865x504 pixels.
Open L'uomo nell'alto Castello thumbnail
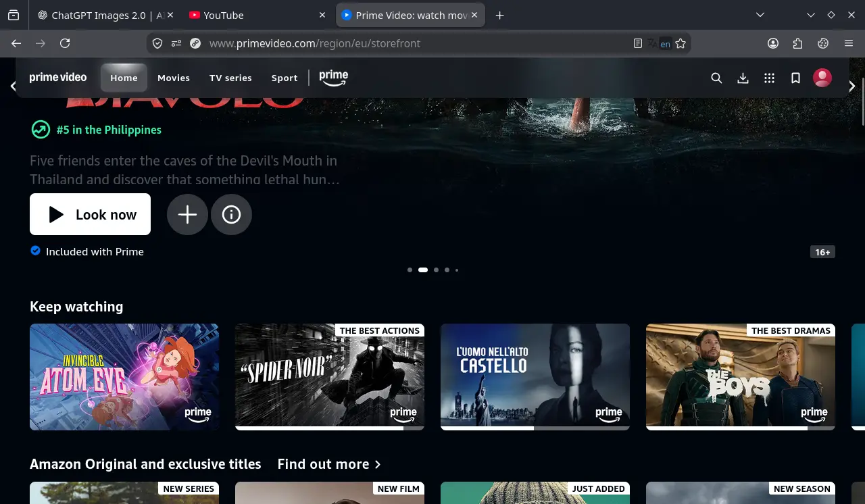[535, 377]
